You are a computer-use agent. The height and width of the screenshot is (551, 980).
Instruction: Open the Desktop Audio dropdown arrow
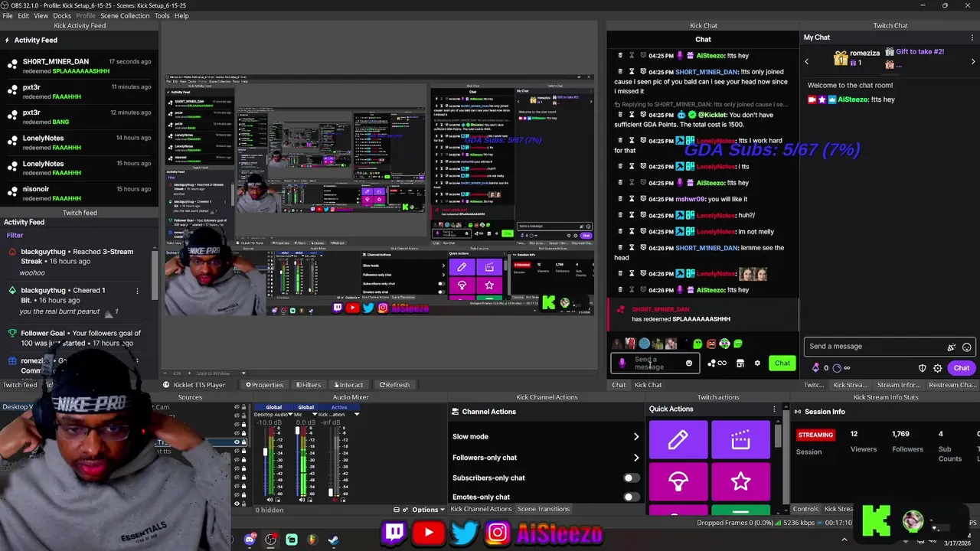tap(291, 414)
